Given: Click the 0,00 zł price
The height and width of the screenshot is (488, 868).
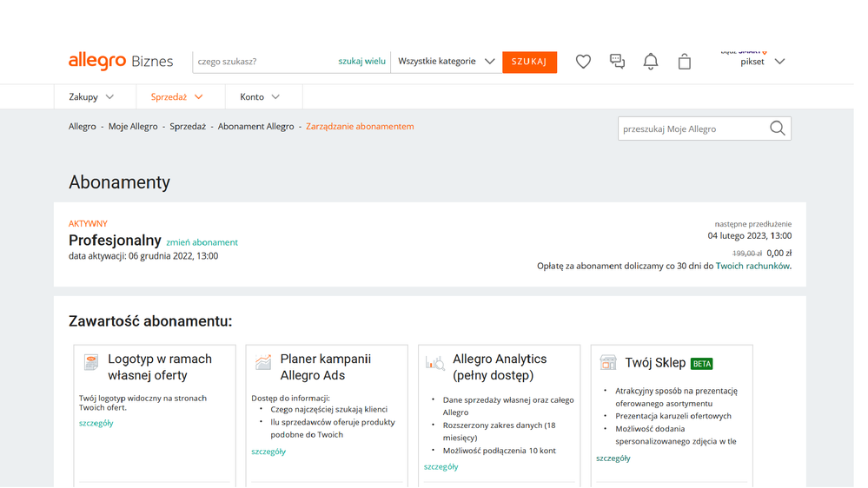Looking at the screenshot, I should pyautogui.click(x=779, y=253).
